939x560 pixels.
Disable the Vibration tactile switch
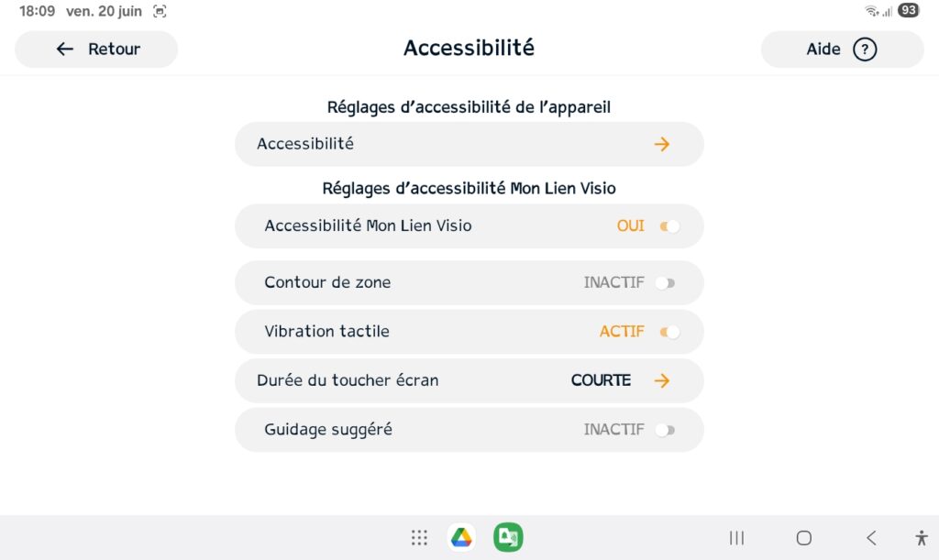[x=669, y=332]
